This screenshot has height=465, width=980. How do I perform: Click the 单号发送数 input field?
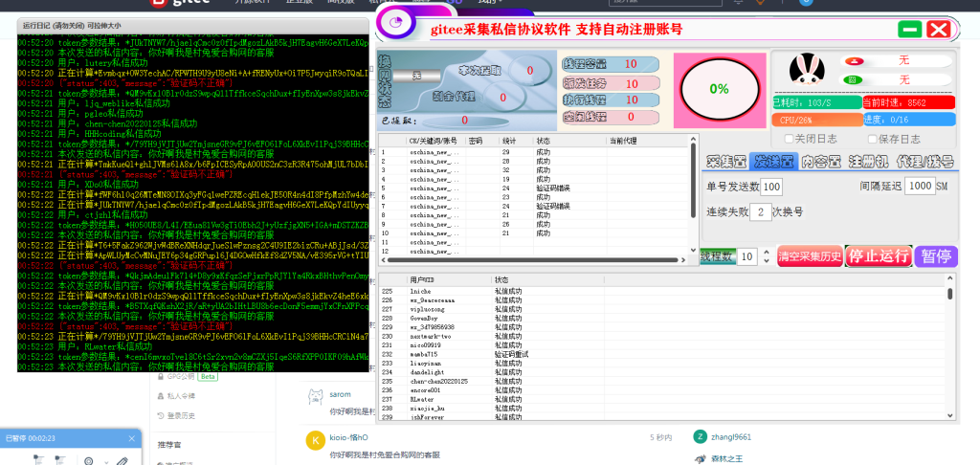(771, 186)
